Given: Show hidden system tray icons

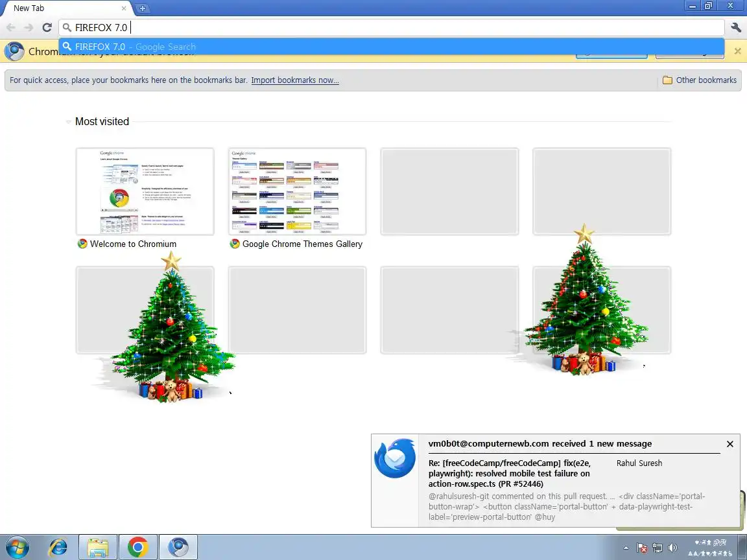Looking at the screenshot, I should [626, 548].
